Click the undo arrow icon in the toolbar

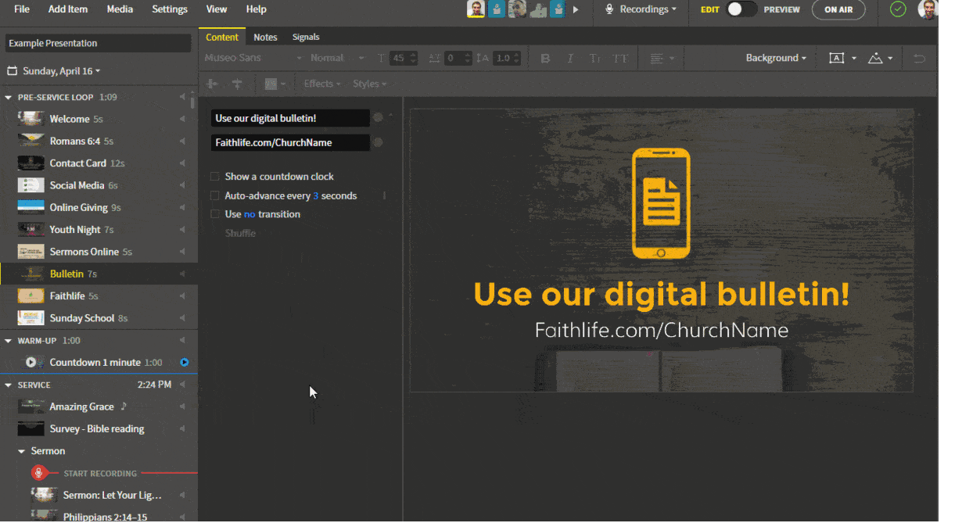(x=920, y=59)
